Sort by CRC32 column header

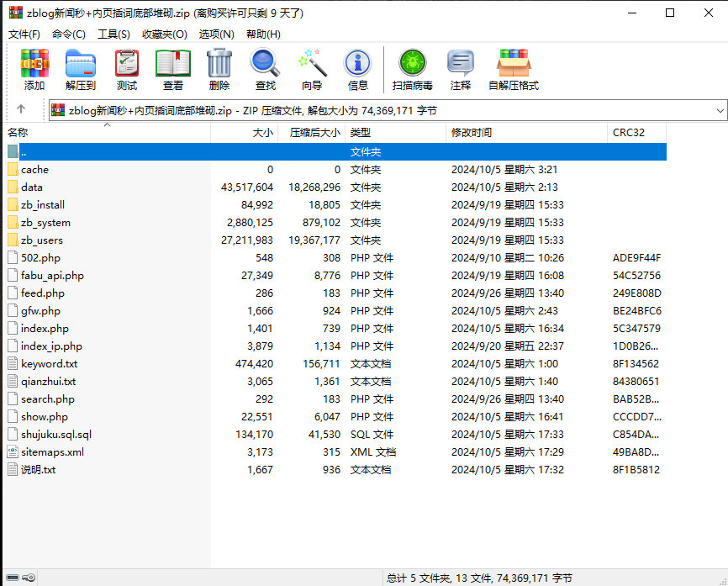pos(637,133)
